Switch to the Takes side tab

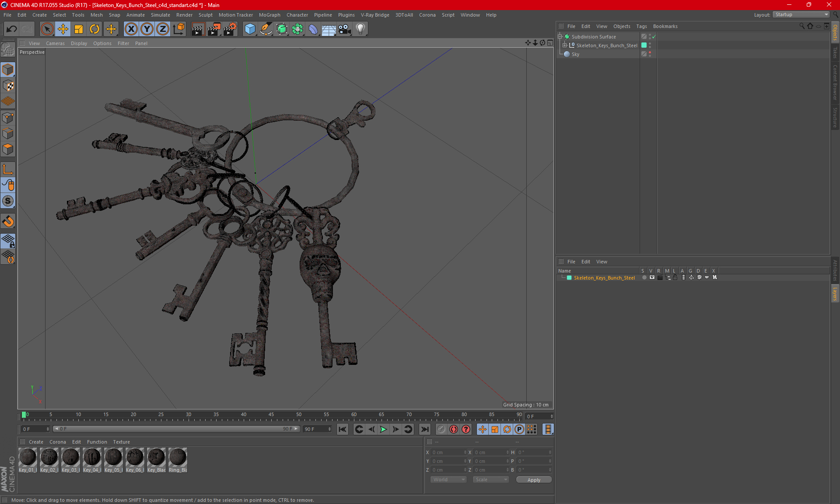click(x=835, y=52)
